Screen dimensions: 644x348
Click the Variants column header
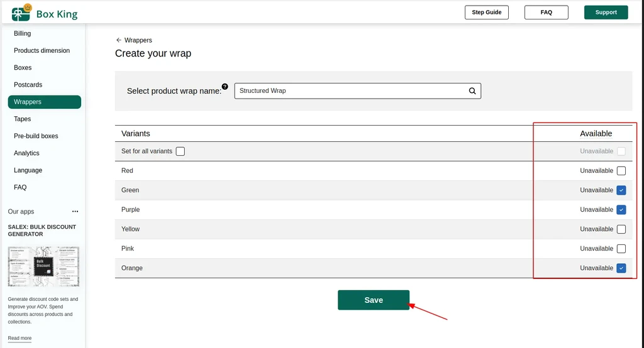click(x=136, y=133)
